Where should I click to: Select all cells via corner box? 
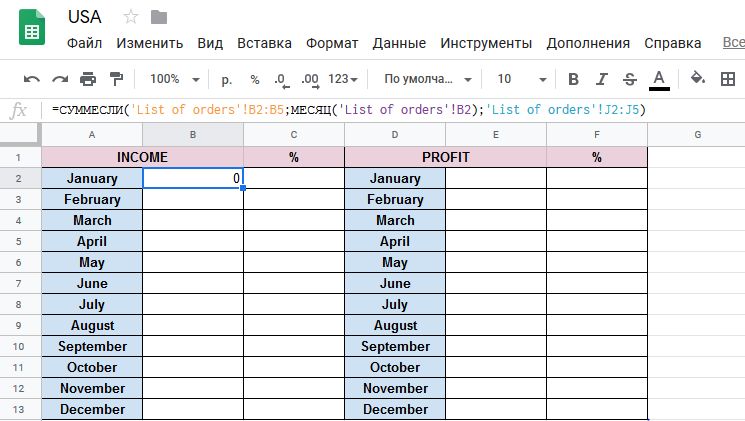pos(19,134)
